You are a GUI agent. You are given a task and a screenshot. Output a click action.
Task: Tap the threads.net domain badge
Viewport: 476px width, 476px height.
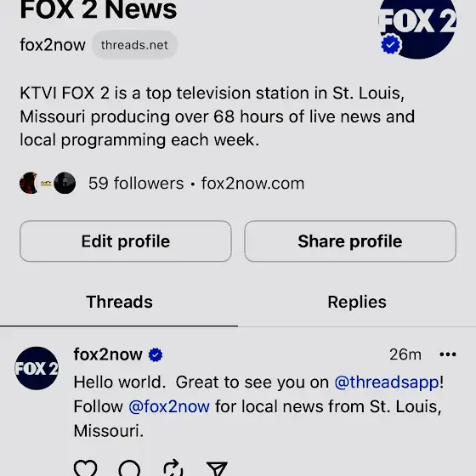[x=134, y=45]
